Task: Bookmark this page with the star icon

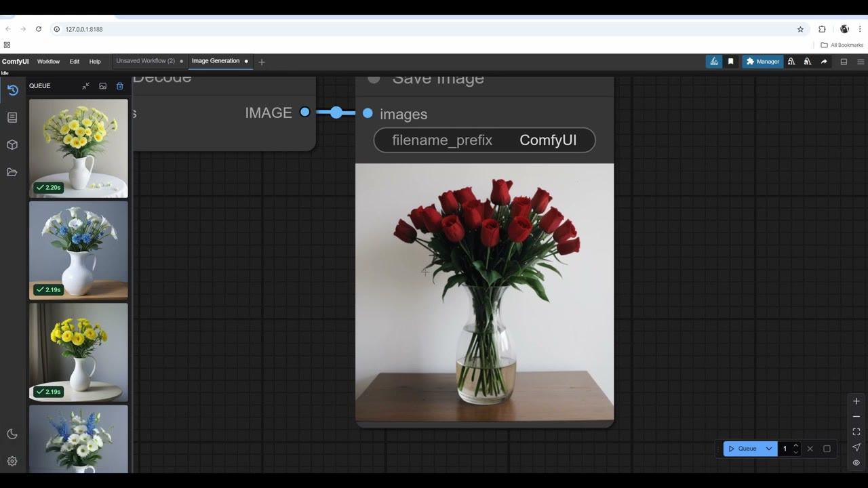Action: (x=800, y=29)
